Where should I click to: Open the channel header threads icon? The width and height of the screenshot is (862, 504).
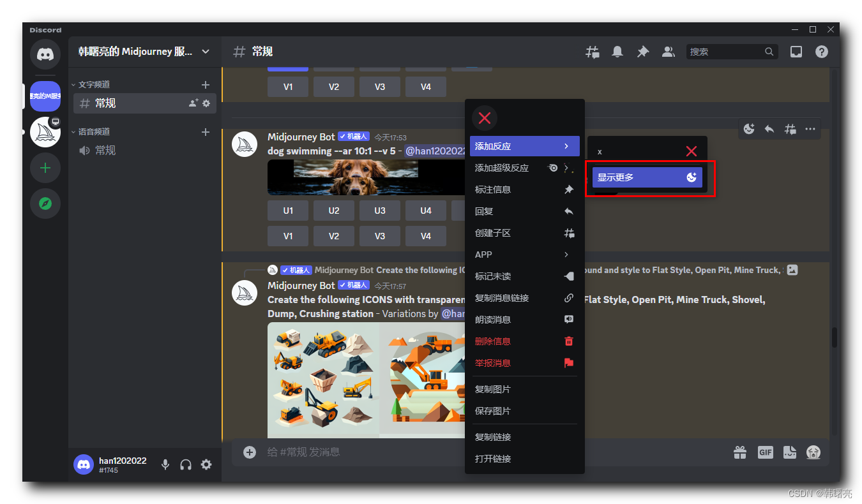593,52
